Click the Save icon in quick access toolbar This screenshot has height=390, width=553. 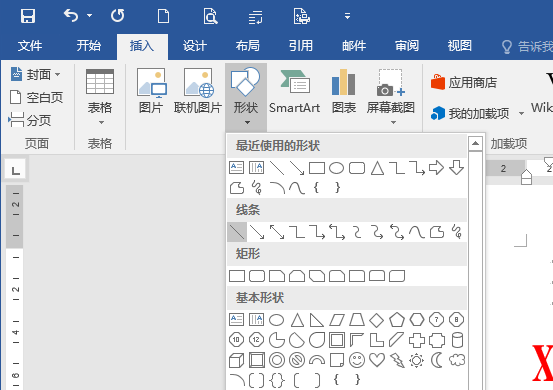coord(28,16)
